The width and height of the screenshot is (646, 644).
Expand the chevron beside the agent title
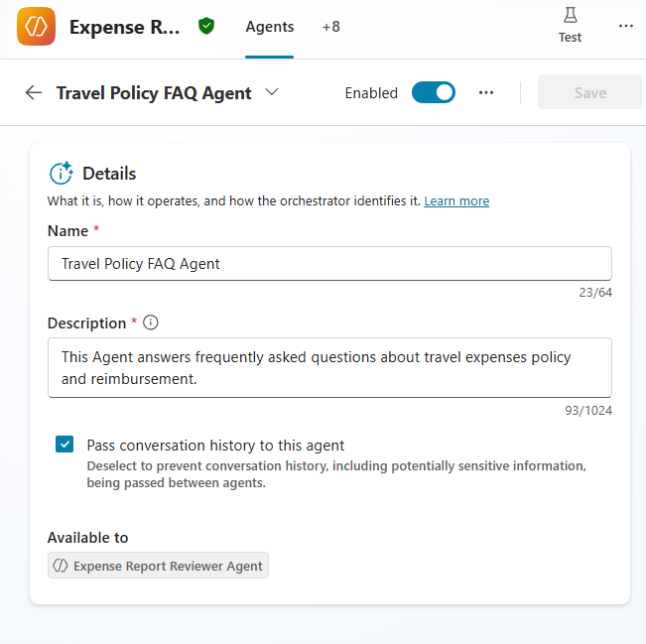272,93
